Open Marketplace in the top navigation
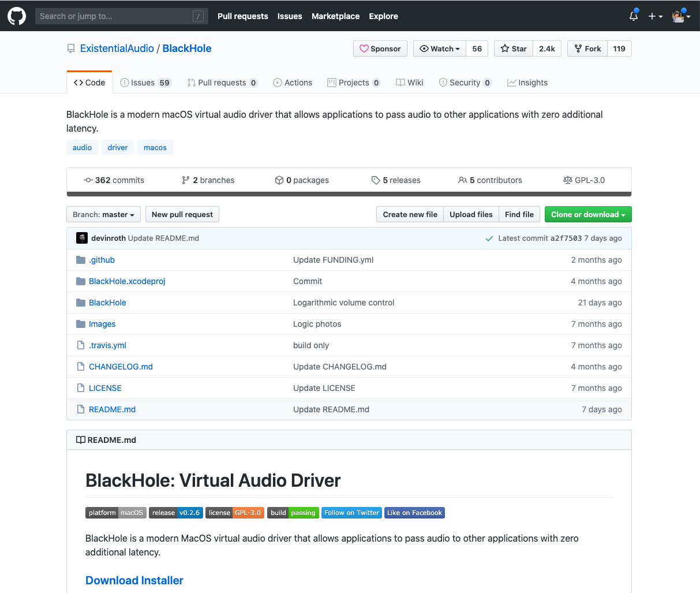This screenshot has height=593, width=700. (336, 16)
